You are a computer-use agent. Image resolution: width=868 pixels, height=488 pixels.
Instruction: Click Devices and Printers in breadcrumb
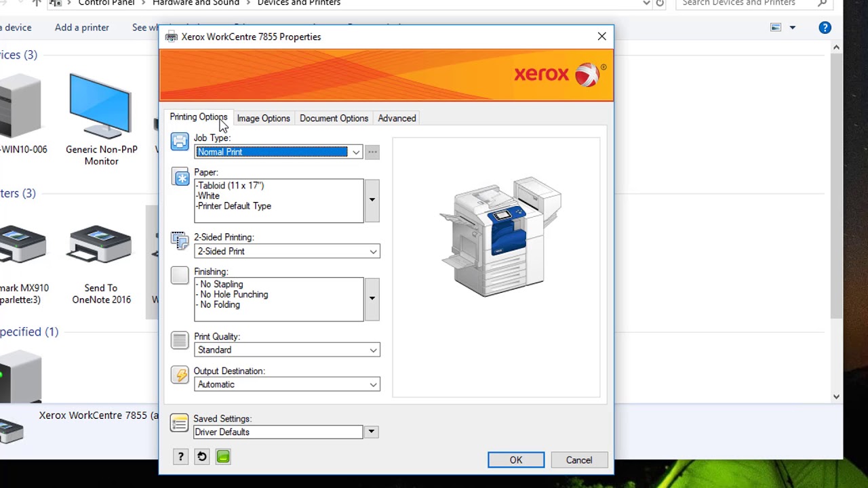pyautogui.click(x=298, y=3)
